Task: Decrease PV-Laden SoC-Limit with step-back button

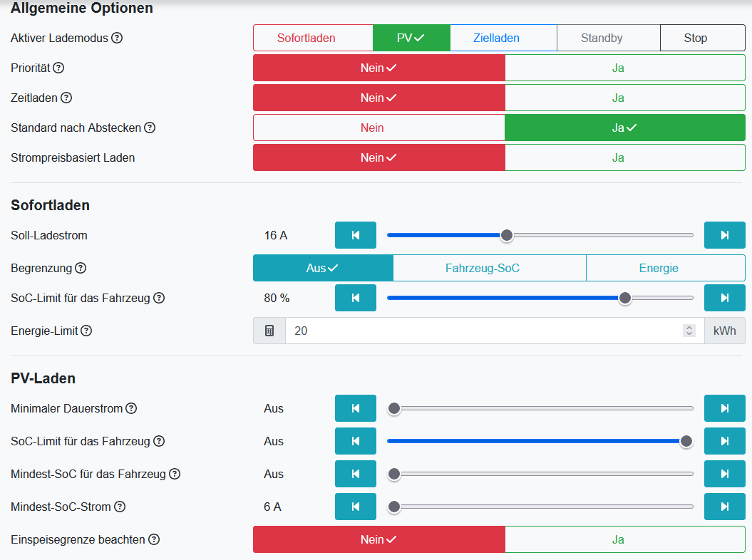Action: (356, 441)
